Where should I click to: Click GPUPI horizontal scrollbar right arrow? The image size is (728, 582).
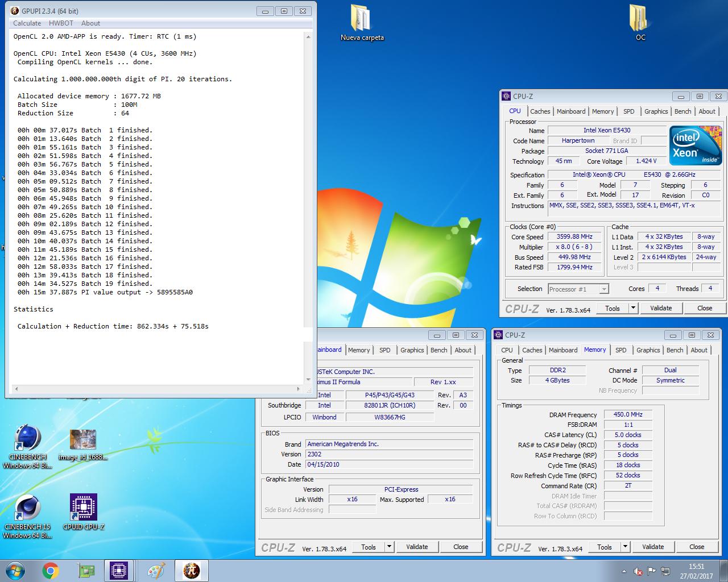click(299, 389)
